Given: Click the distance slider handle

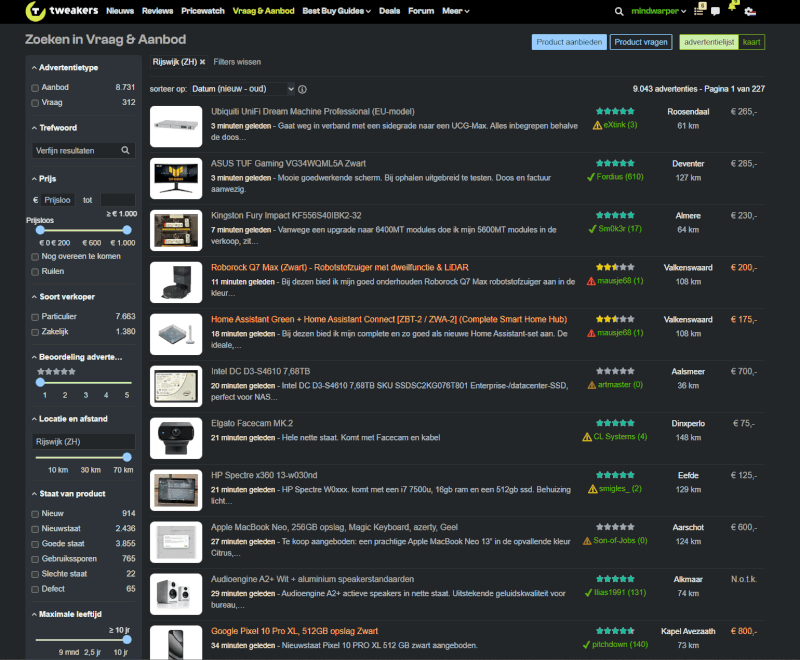Looking at the screenshot, I should 127,457.
